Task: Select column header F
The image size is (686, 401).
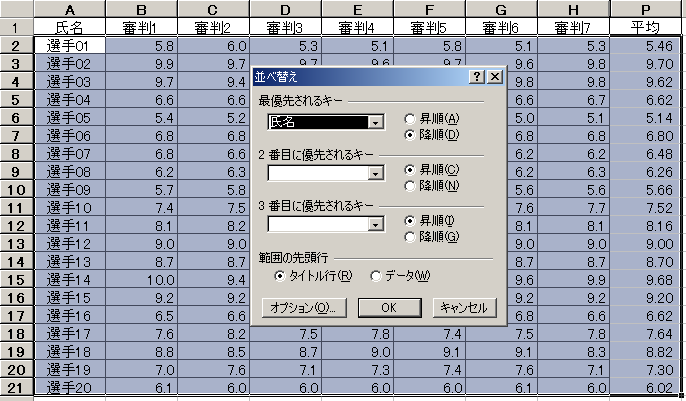Action: pyautogui.click(x=430, y=9)
